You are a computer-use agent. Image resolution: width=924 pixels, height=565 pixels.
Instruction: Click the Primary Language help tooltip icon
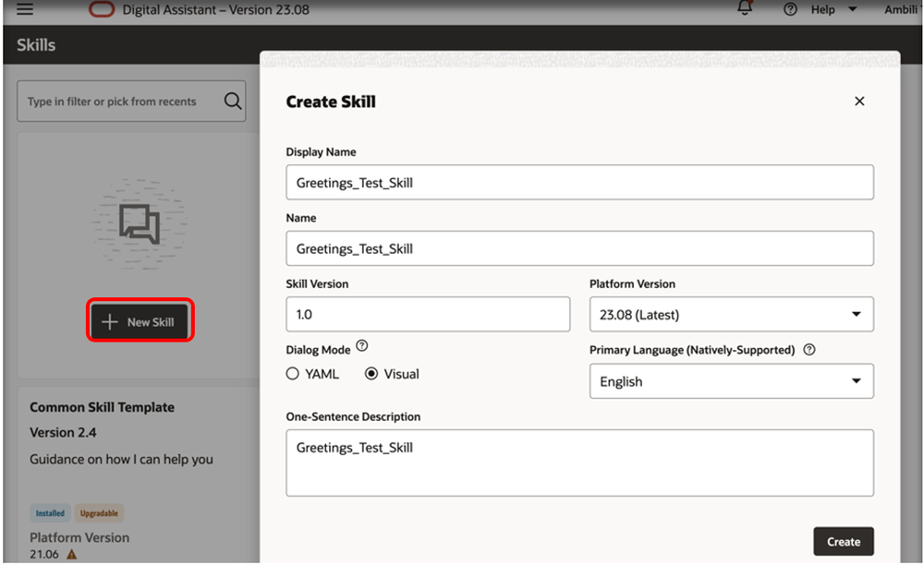click(809, 349)
